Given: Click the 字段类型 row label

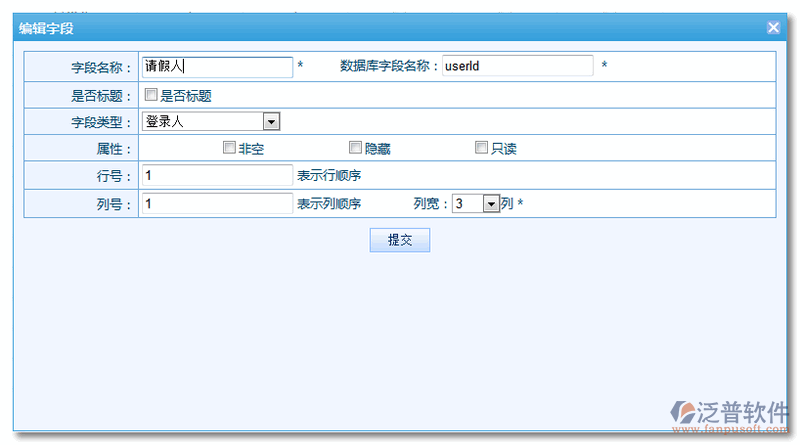Looking at the screenshot, I should coord(100,122).
